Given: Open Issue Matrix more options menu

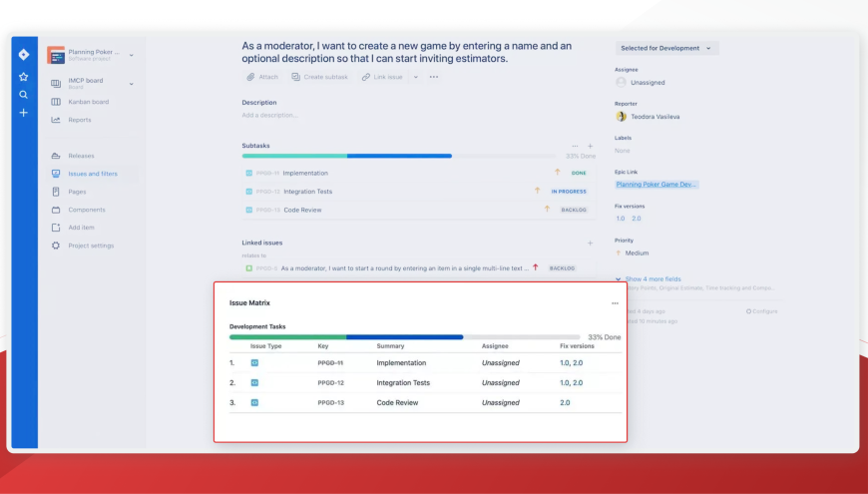Looking at the screenshot, I should [615, 302].
